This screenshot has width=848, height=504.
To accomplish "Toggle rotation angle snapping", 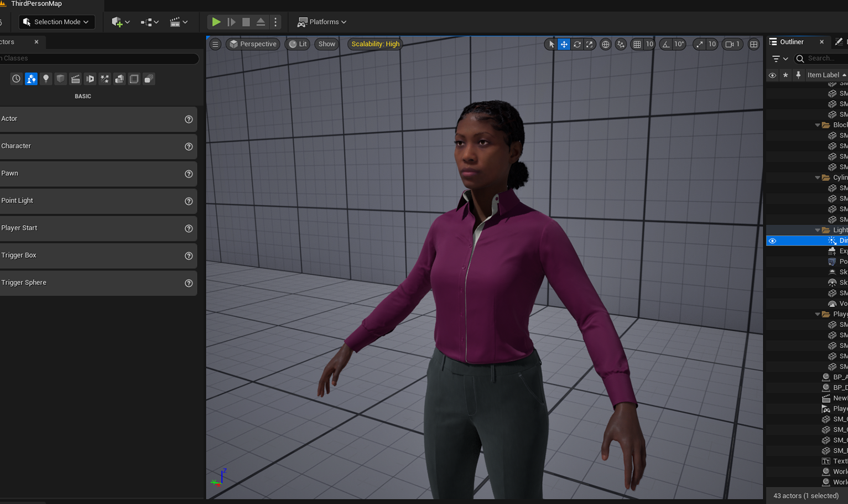I will coord(666,44).
